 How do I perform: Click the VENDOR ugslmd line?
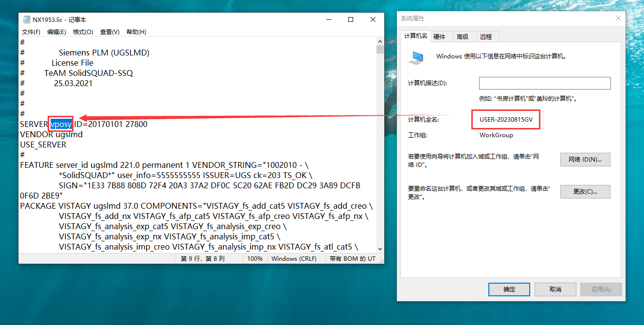(x=52, y=134)
